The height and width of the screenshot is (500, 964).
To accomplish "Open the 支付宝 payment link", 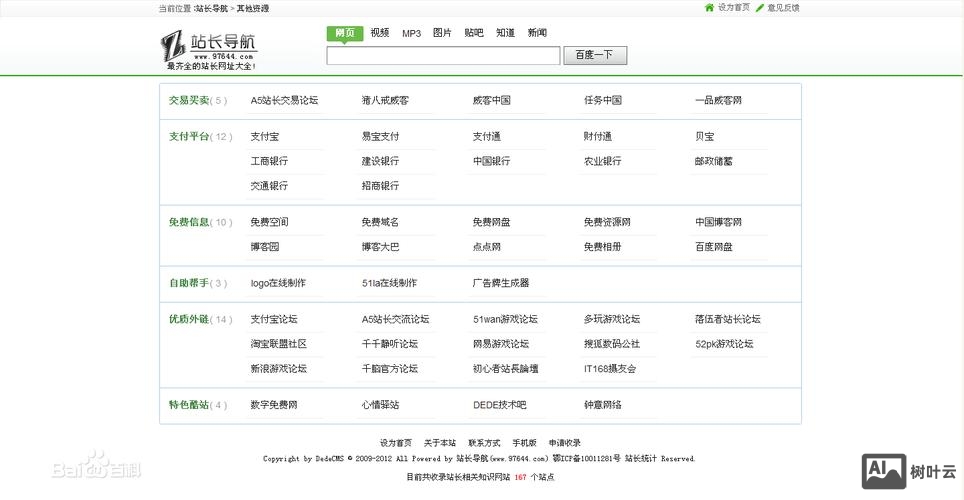I will point(264,137).
